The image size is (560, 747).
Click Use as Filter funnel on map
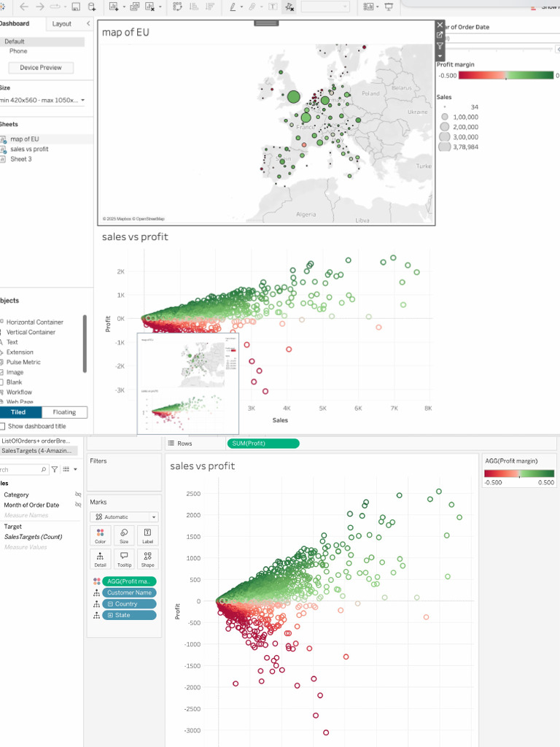pos(440,46)
